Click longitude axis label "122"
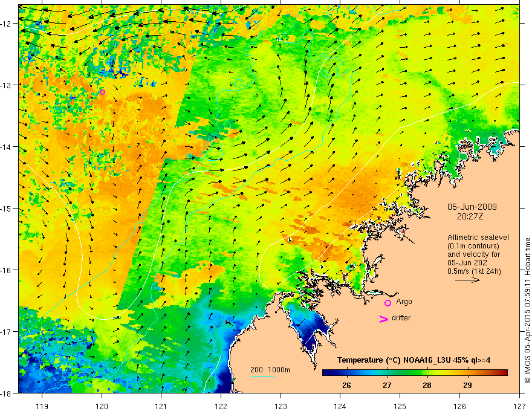Screen dimensions: 532x411 tap(221, 406)
